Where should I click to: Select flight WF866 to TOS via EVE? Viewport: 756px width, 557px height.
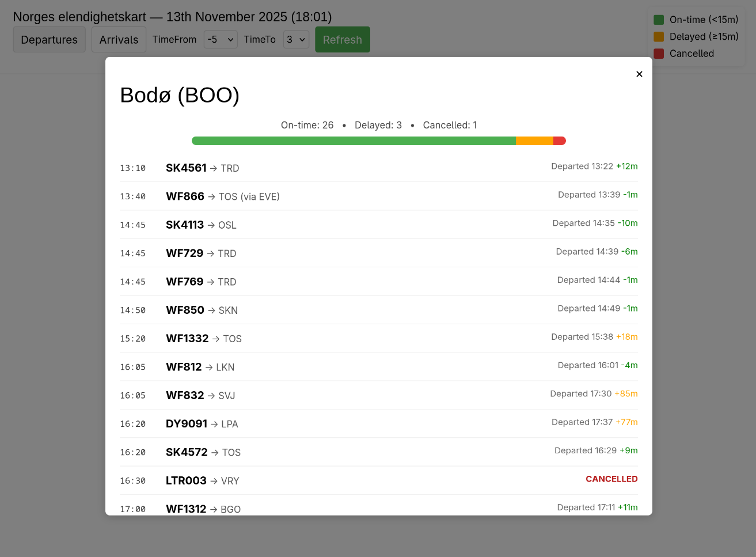[x=185, y=196]
